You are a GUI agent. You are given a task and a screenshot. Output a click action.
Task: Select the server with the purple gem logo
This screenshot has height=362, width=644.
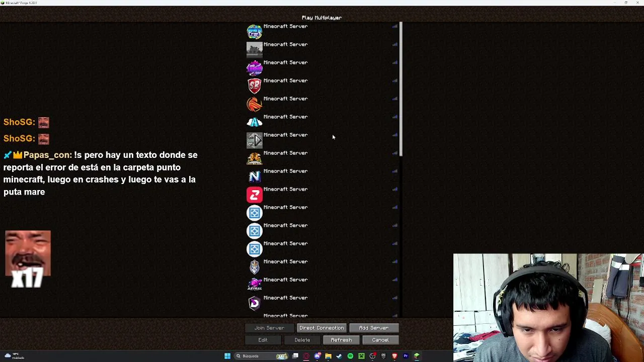click(x=322, y=68)
